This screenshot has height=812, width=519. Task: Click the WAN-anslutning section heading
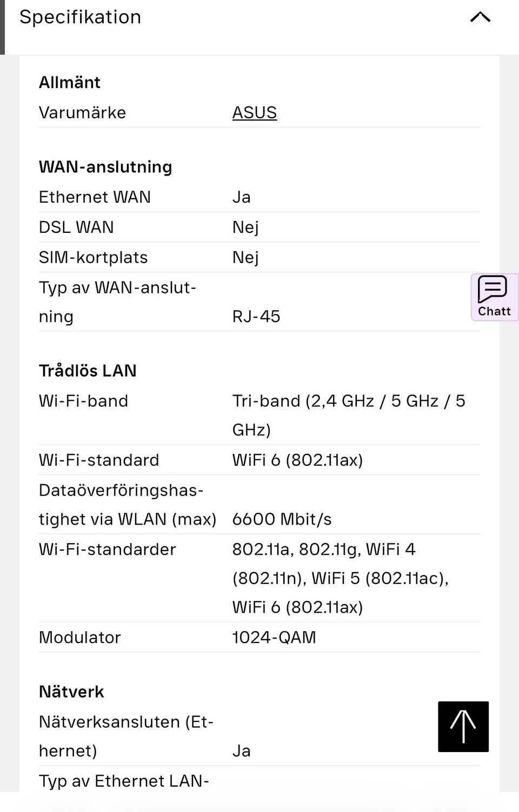(105, 167)
